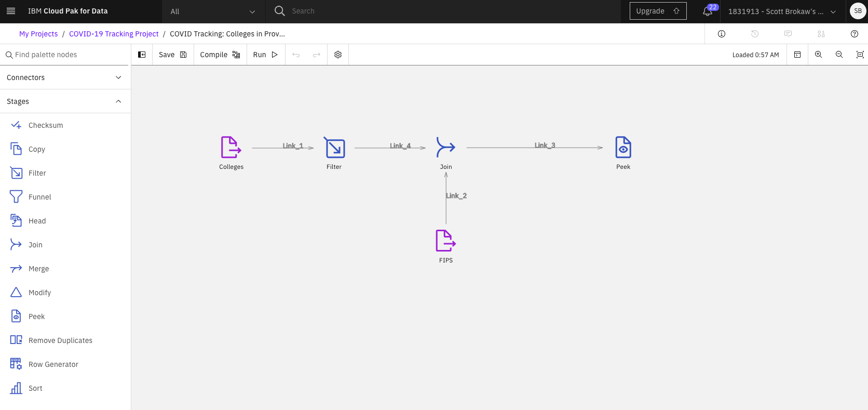Open the hamburger navigation menu
Image resolution: width=868 pixels, height=410 pixels.
11,11
